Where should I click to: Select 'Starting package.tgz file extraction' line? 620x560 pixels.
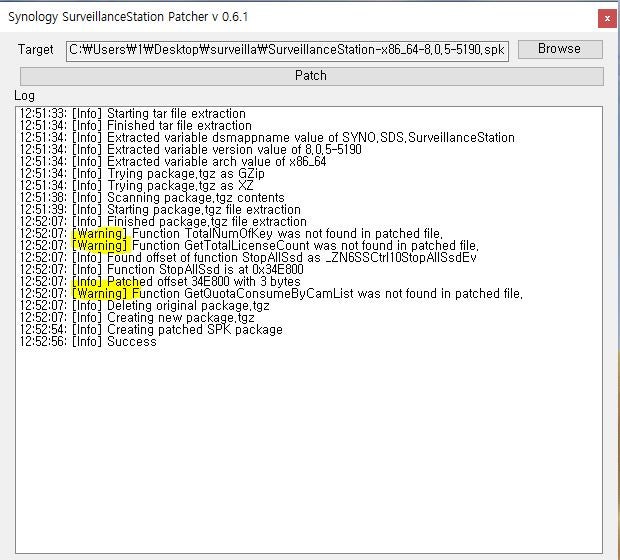[x=160, y=210]
